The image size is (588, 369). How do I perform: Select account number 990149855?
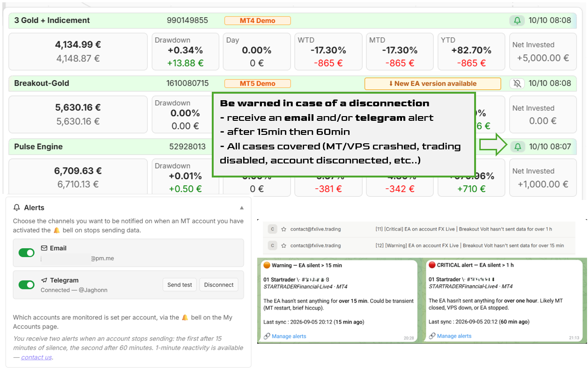(187, 21)
